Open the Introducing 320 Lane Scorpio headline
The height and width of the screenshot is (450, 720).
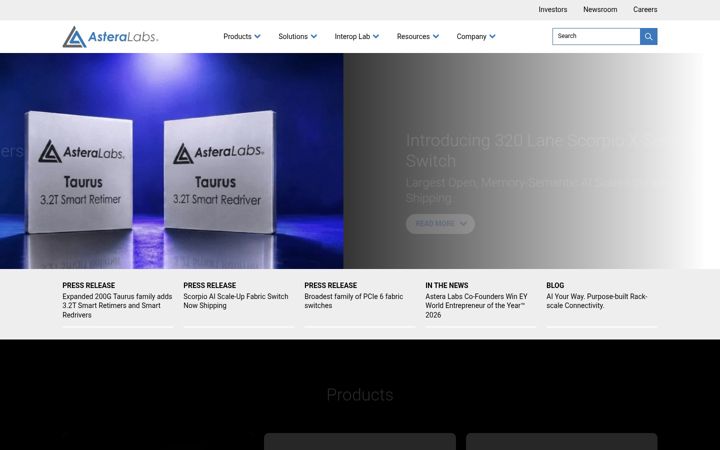[537, 151]
